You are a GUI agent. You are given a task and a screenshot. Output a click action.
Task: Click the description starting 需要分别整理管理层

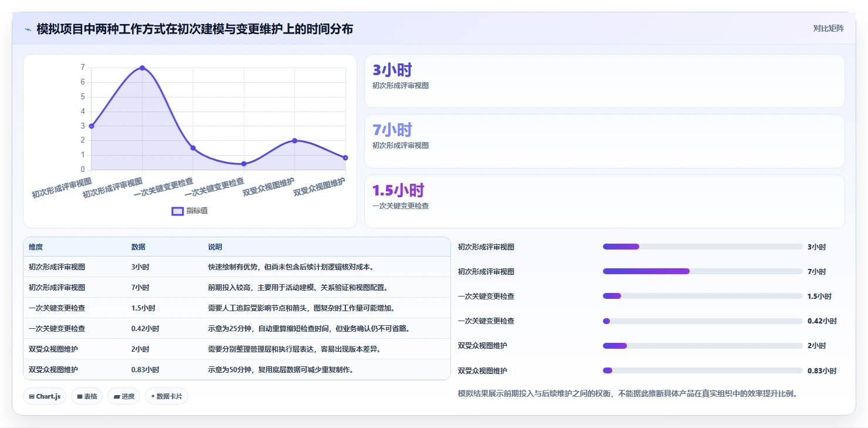pyautogui.click(x=294, y=349)
